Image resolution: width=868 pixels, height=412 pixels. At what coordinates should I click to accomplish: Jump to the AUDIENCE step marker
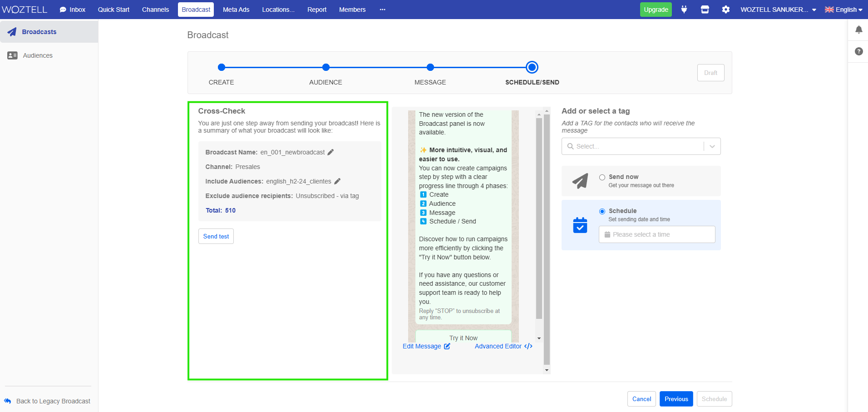coord(325,68)
